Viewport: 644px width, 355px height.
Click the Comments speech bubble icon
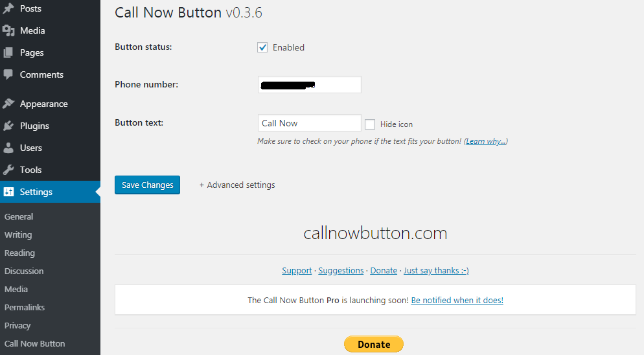[x=8, y=74]
